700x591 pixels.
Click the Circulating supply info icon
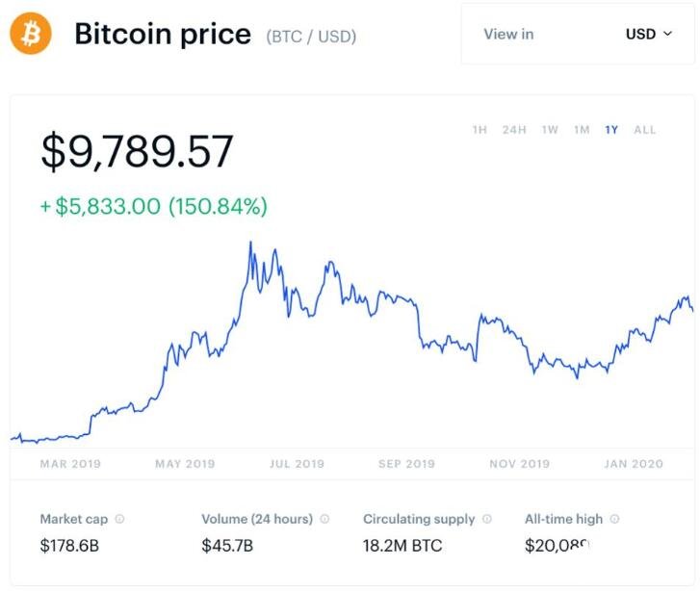tap(486, 519)
